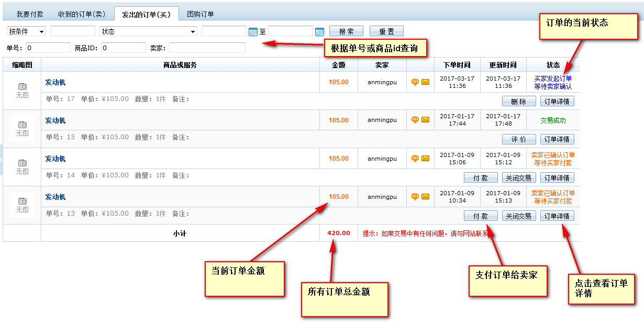Click the 搜索 search button
The image size is (644, 336).
(x=346, y=31)
